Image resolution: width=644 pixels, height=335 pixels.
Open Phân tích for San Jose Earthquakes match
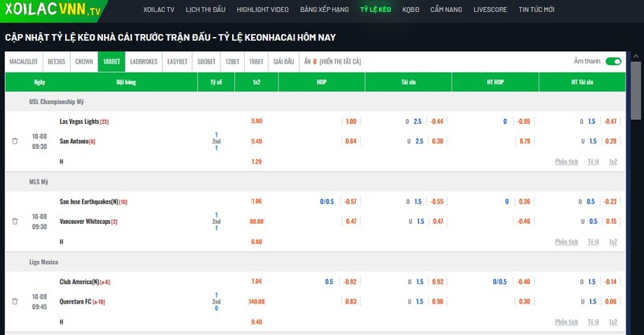point(567,242)
